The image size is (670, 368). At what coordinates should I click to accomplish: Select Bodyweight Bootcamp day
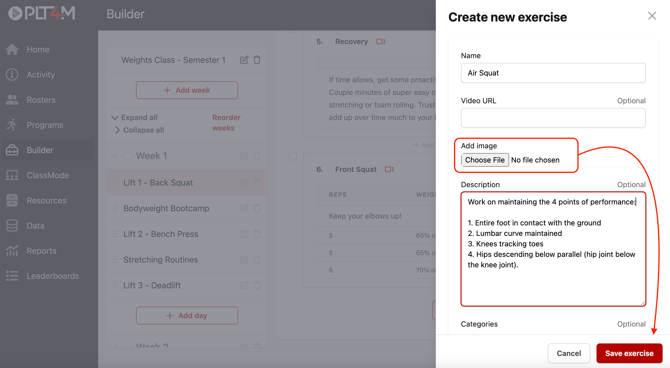[166, 209]
